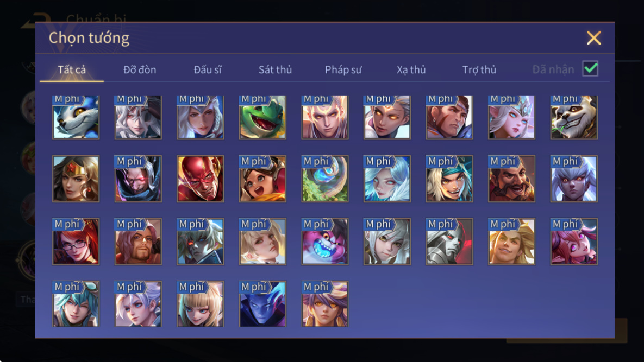Show the Pháp sư hero category
The image size is (644, 362).
click(343, 69)
